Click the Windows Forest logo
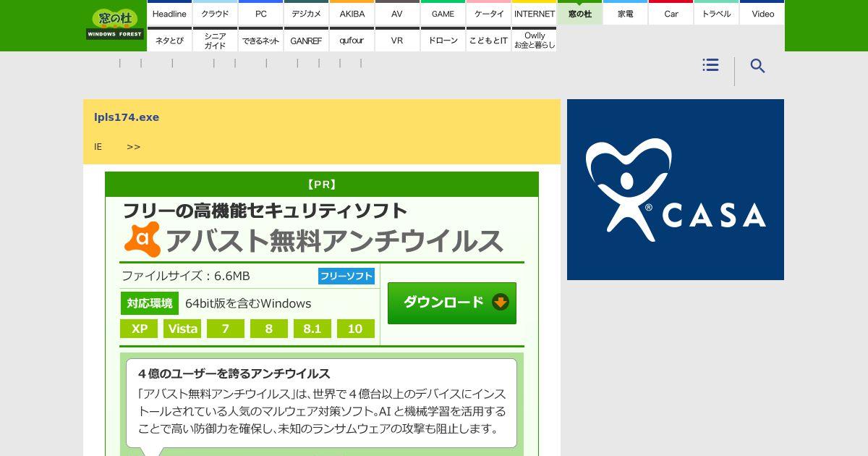The width and height of the screenshot is (868, 456). [x=115, y=25]
